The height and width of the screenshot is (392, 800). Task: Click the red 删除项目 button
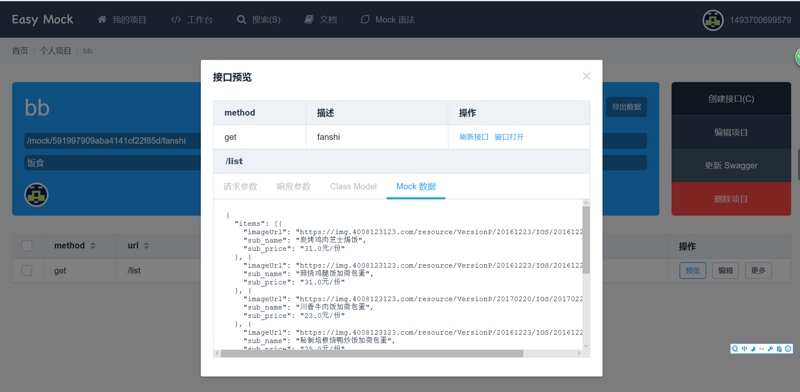click(x=731, y=199)
